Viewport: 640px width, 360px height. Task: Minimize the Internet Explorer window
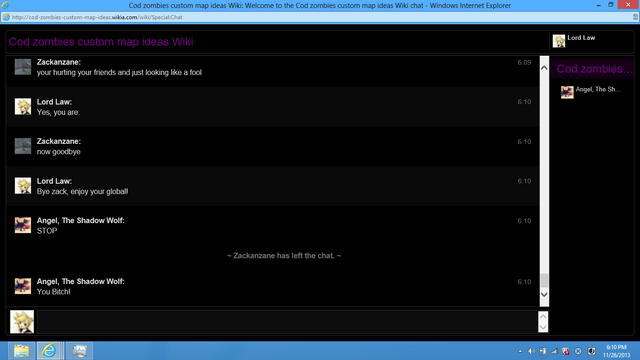[x=598, y=5]
